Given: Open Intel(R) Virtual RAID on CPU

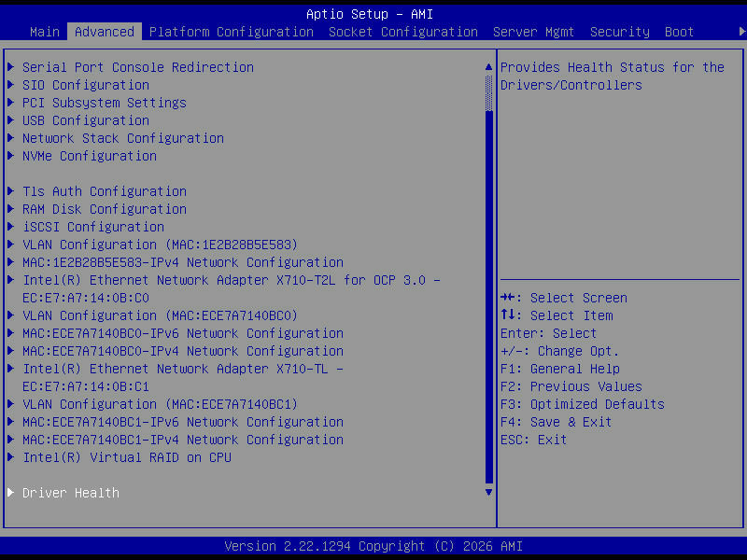Looking at the screenshot, I should pos(127,457).
